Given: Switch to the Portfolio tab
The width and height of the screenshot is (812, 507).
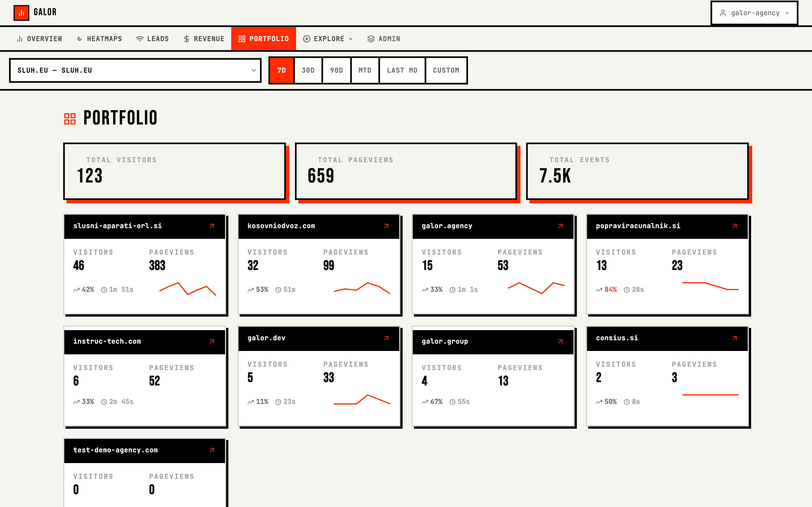Looking at the screenshot, I should click(264, 39).
